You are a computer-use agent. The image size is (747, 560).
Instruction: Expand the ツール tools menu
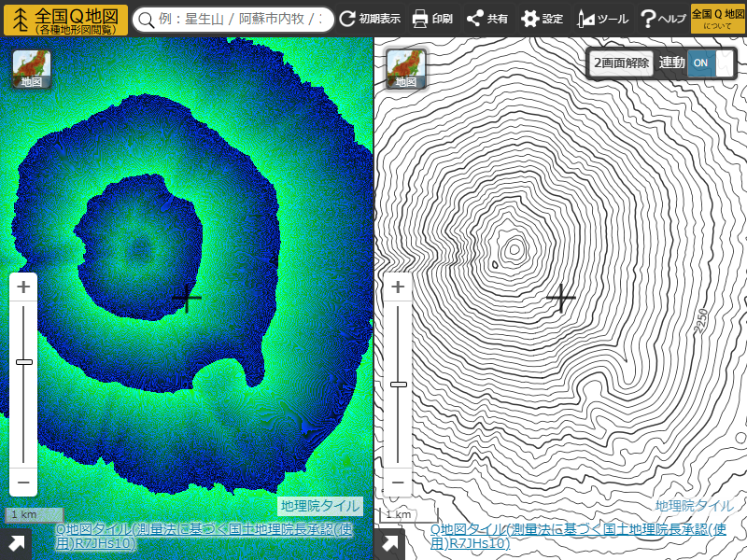click(x=602, y=19)
